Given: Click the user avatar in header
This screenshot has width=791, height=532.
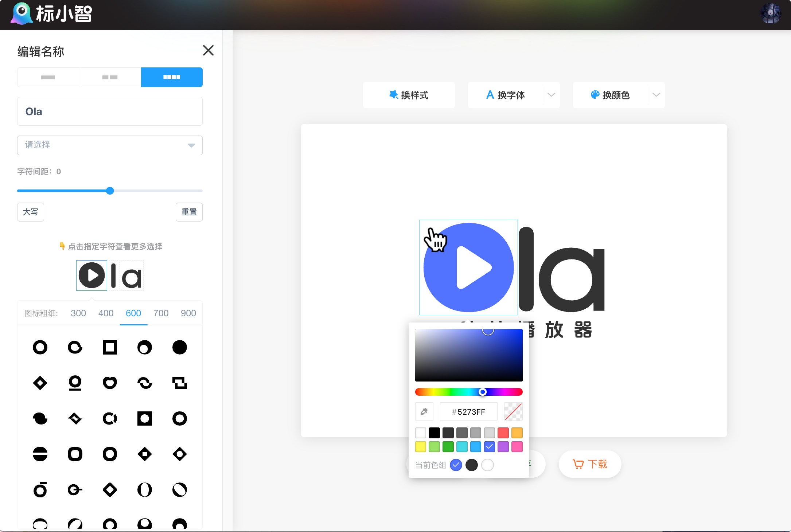Looking at the screenshot, I should 771,14.
